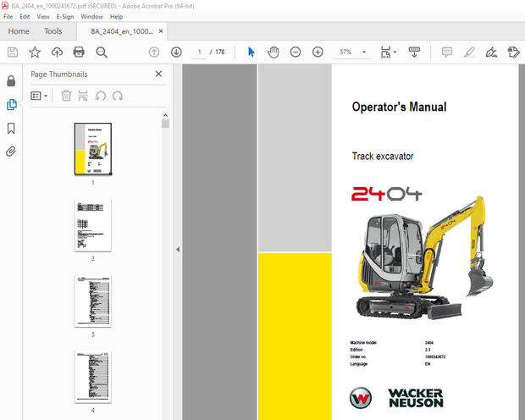Close the Page Thumbnails panel
Screen dimensions: 525x420
[x=158, y=74]
